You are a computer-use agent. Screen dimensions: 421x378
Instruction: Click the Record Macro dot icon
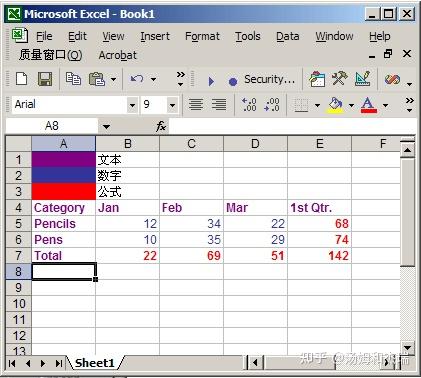click(233, 81)
